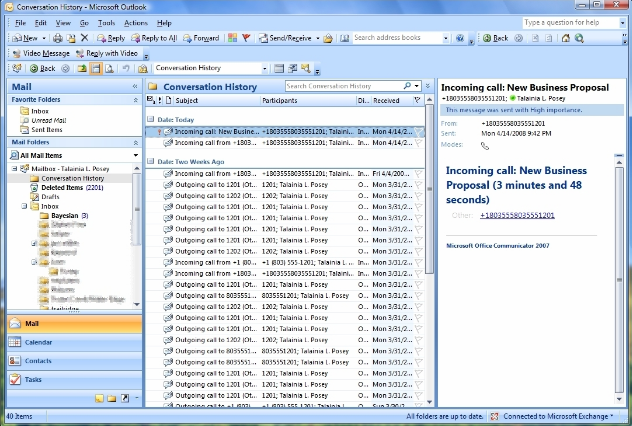The height and width of the screenshot is (426, 632).
Task: Open the Address Book icon
Action: pyautogui.click(x=344, y=38)
